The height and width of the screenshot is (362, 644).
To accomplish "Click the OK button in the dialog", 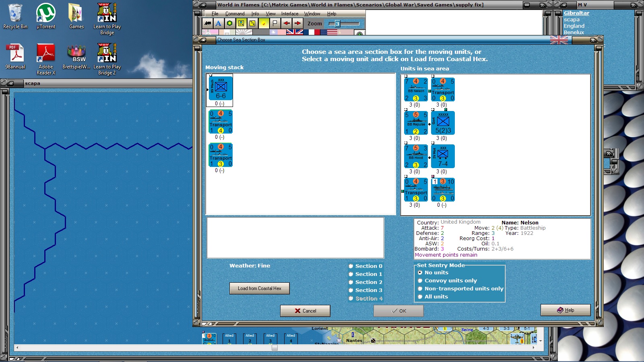I will pos(398,311).
